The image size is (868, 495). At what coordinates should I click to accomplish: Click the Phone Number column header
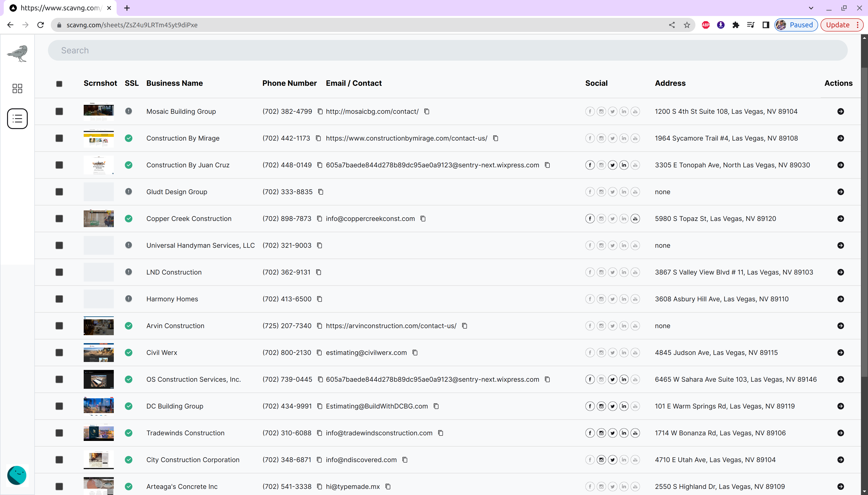tap(289, 83)
